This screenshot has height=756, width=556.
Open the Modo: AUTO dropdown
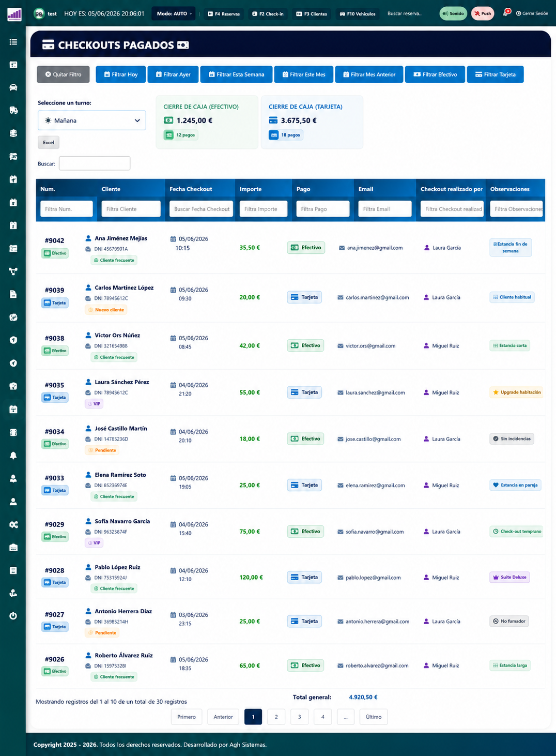[174, 13]
